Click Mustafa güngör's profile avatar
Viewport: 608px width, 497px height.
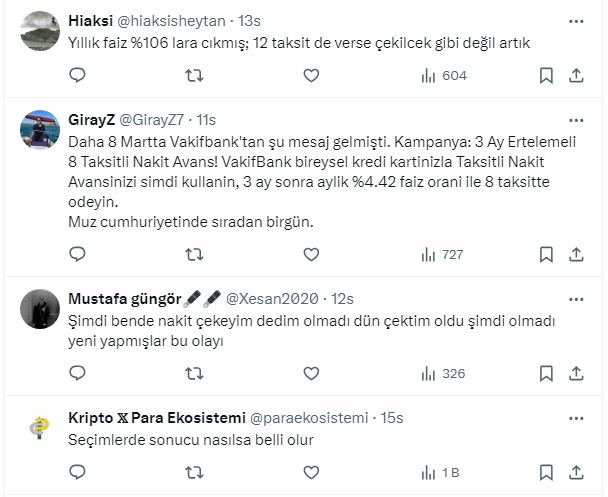click(x=39, y=308)
